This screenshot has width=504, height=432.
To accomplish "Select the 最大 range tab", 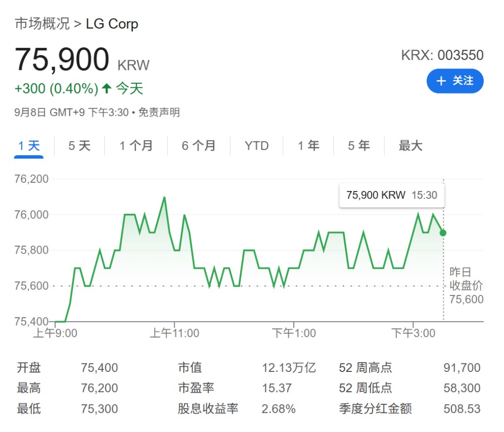I will [410, 146].
